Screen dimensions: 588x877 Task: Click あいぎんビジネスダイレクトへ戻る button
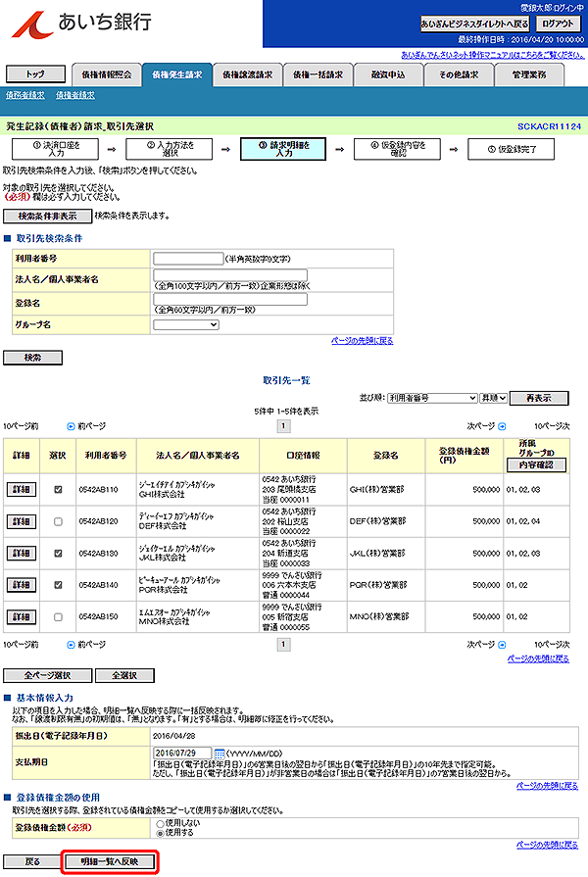coord(474,24)
